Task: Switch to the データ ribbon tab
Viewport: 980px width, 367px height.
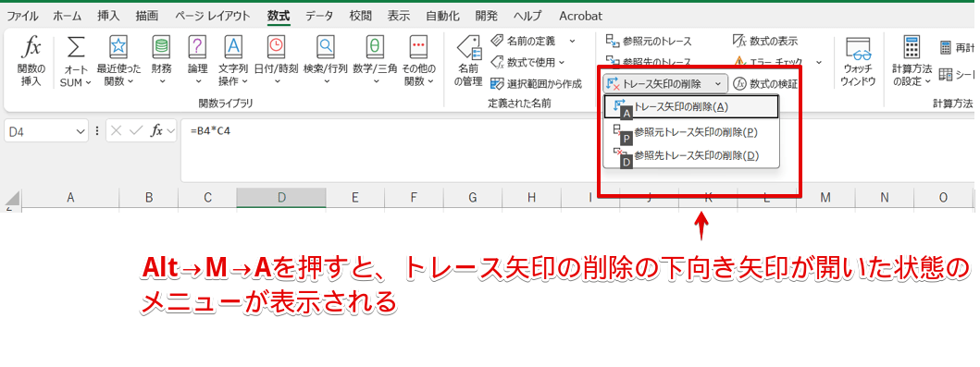Action: tap(318, 17)
